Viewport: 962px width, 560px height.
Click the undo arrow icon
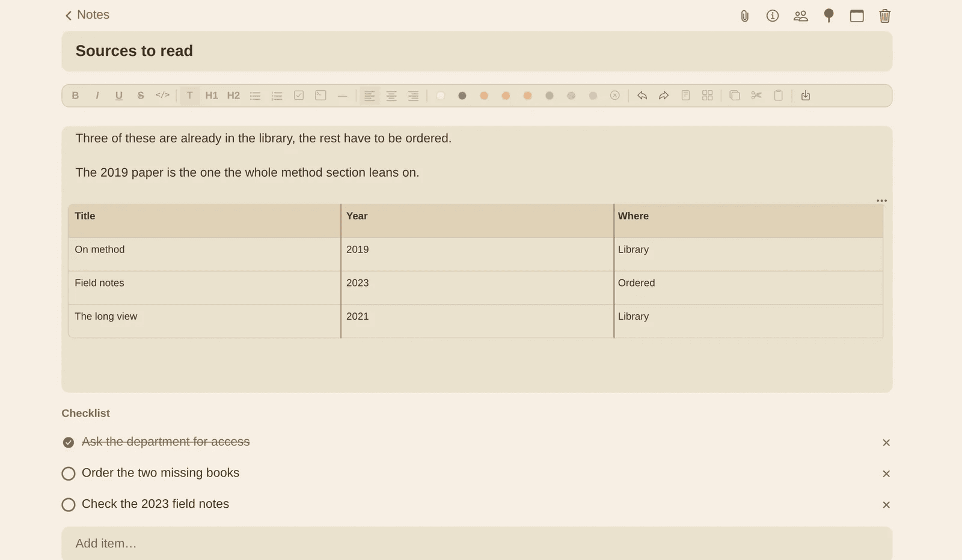coord(642,96)
